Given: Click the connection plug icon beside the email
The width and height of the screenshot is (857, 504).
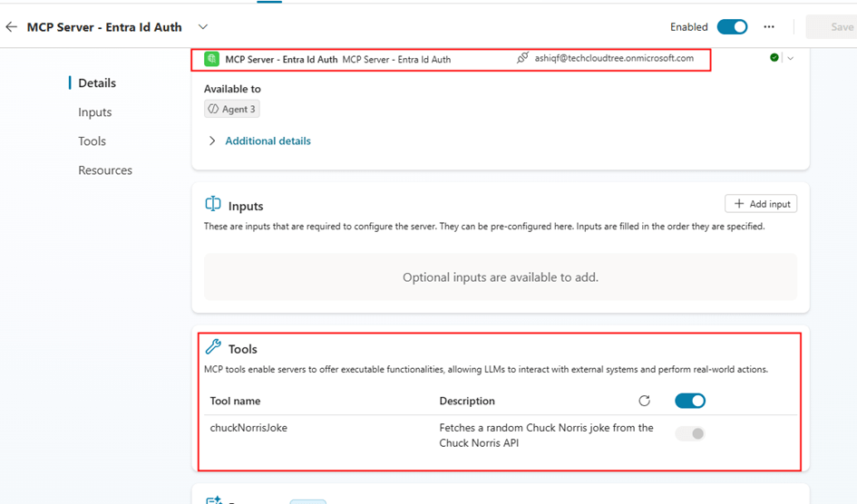Looking at the screenshot, I should pyautogui.click(x=522, y=58).
